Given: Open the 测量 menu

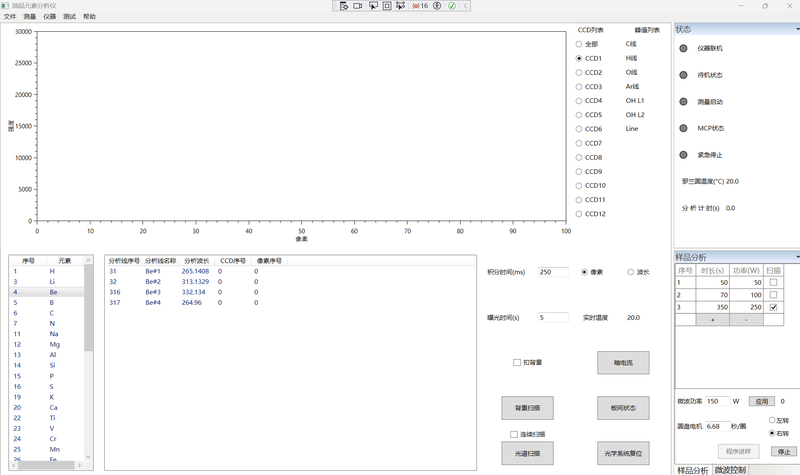Looking at the screenshot, I should point(29,17).
